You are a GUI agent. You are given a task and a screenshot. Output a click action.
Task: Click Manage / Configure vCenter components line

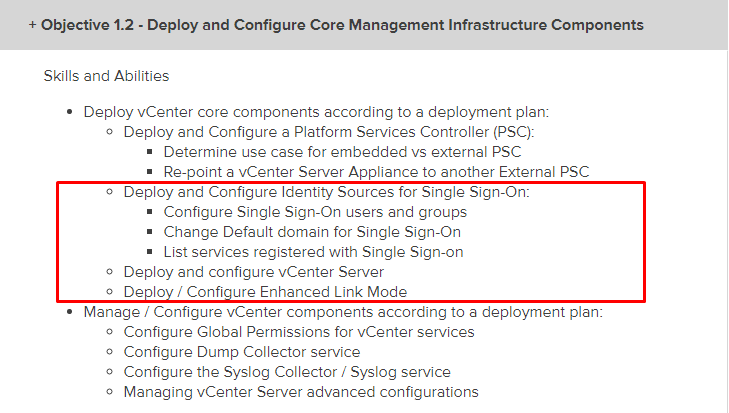tap(343, 312)
